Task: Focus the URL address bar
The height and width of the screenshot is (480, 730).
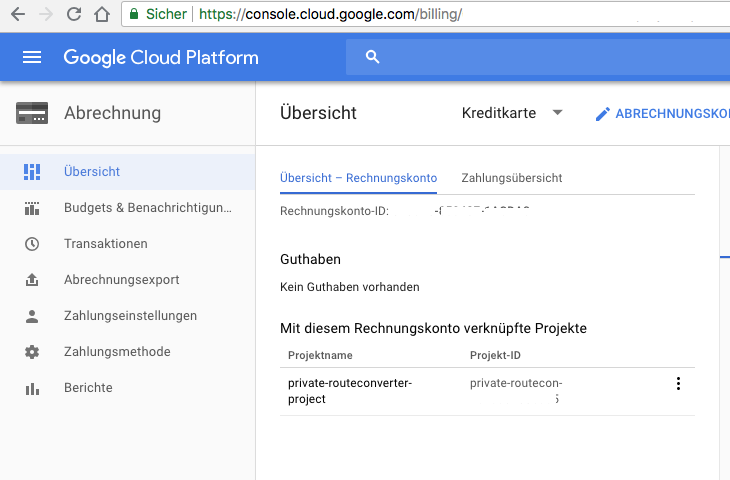Action: (426, 14)
